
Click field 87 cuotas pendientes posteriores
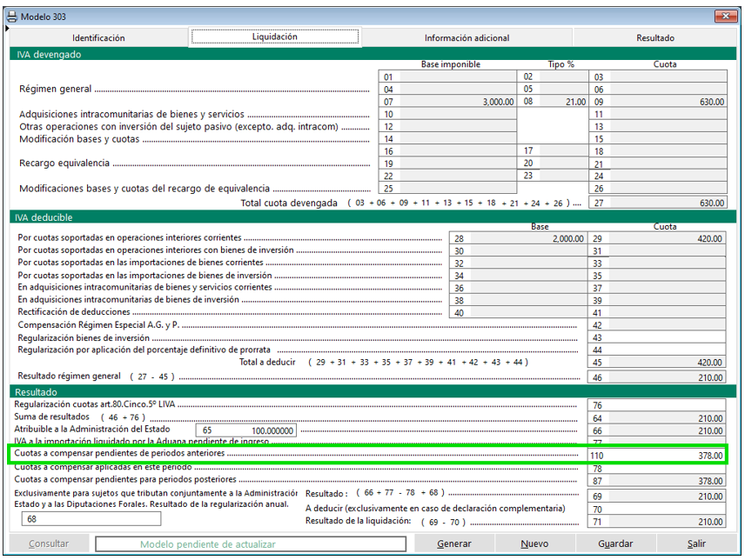tap(656, 481)
